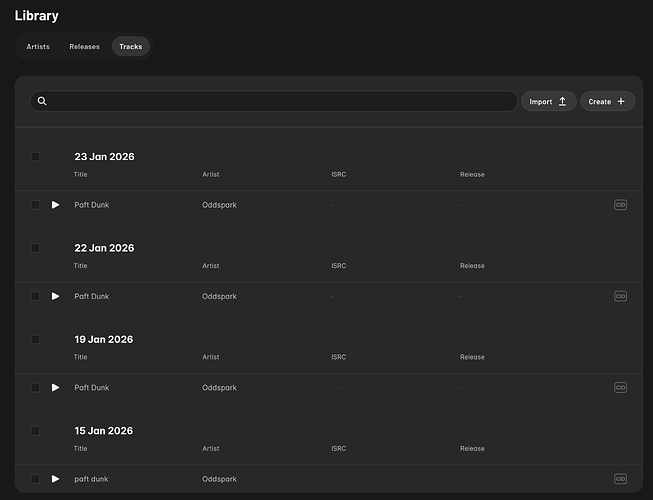Click the CID icon on 22 Jan track row
This screenshot has width=653, height=500.
pos(620,296)
